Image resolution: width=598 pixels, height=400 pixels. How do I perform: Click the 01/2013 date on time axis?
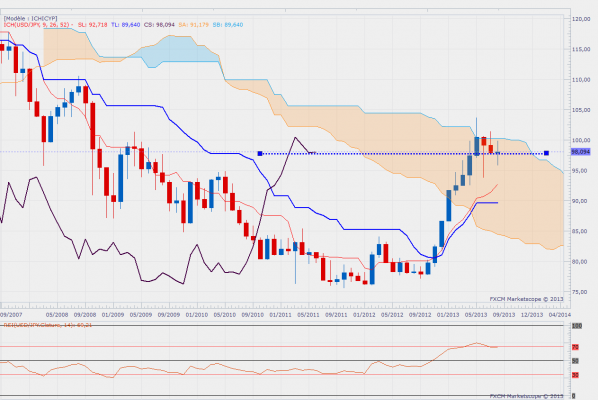(448, 315)
